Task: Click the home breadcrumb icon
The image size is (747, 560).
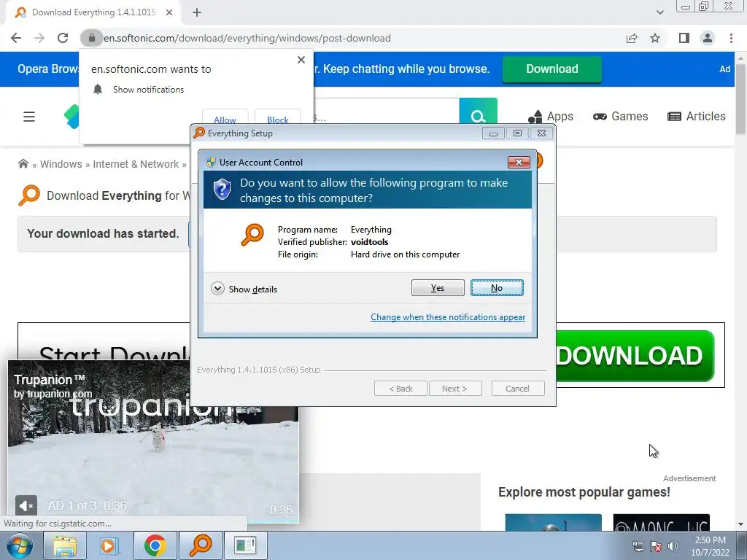Action: 23,164
